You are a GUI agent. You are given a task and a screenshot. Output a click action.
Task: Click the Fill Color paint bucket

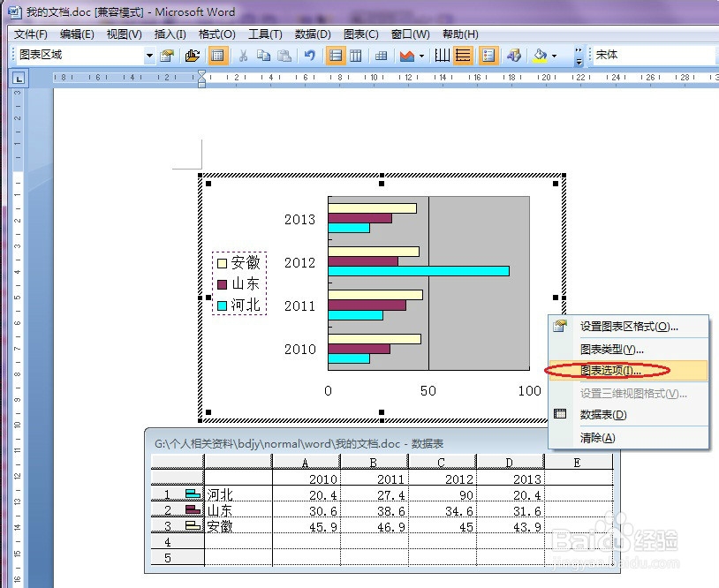tap(540, 56)
